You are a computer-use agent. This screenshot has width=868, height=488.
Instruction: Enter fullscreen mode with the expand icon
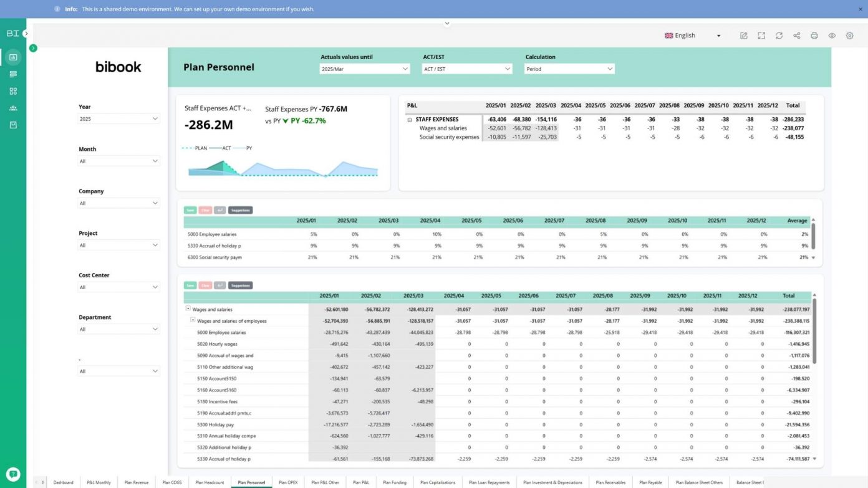click(761, 36)
